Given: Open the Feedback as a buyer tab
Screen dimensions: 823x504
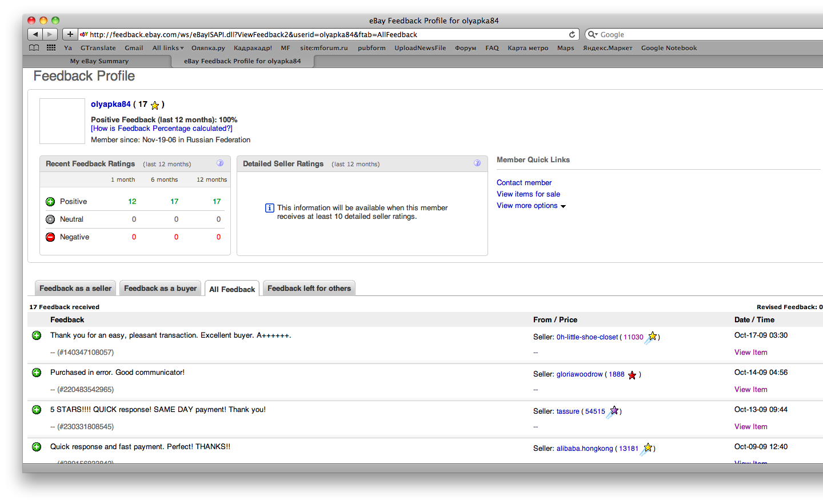Looking at the screenshot, I should pyautogui.click(x=160, y=288).
